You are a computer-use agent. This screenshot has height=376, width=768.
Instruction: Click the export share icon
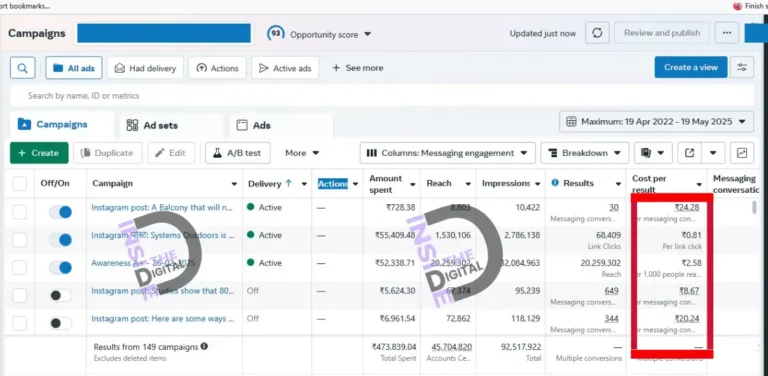click(689, 153)
